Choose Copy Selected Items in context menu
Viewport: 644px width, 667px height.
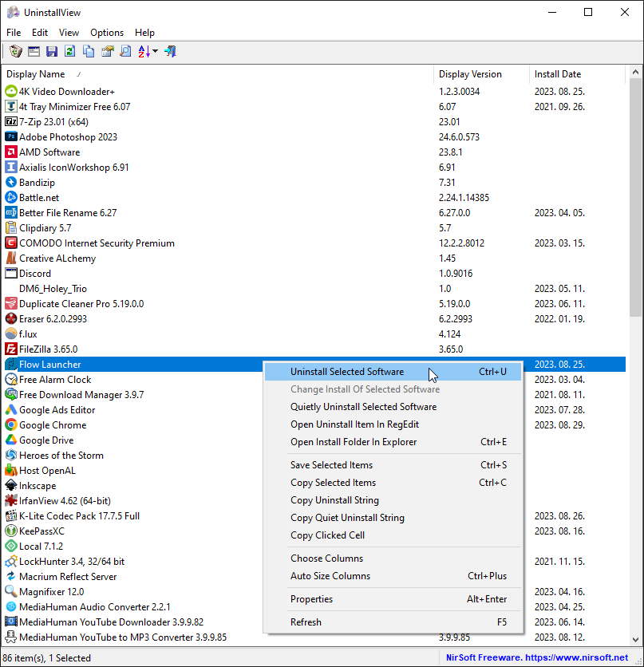(x=393, y=483)
